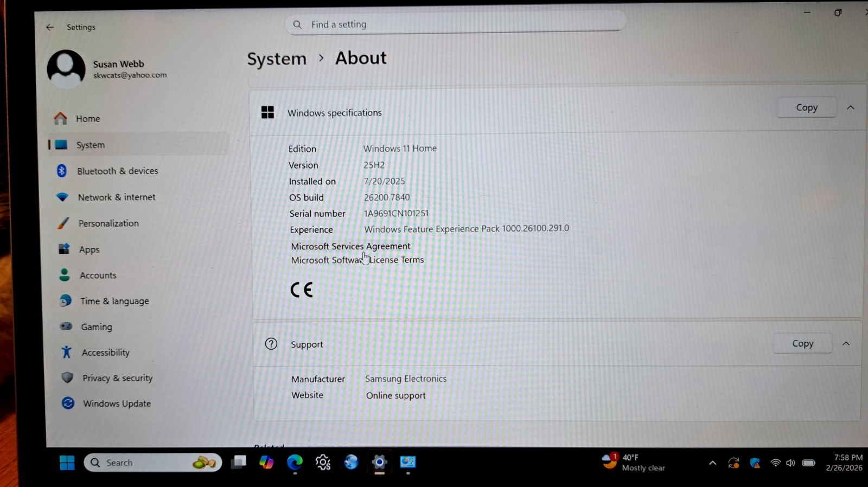The width and height of the screenshot is (868, 487).
Task: Open the Windows Security shield tray icon
Action: (755, 463)
